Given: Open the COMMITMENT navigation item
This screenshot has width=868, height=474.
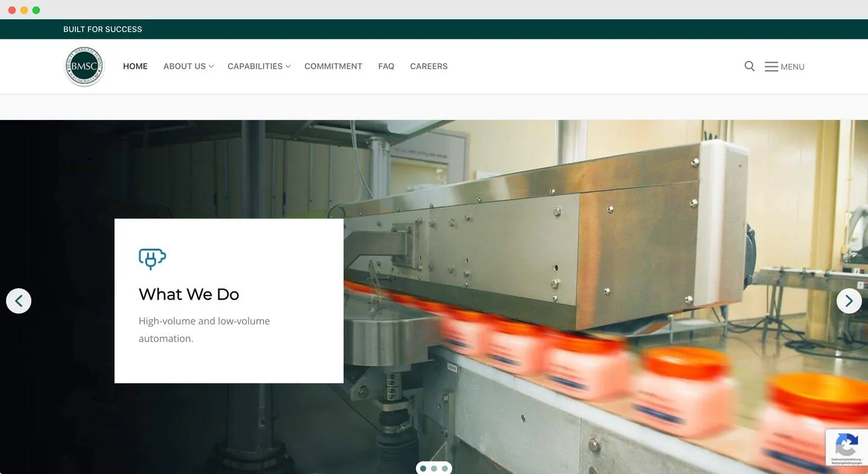Looking at the screenshot, I should pos(333,66).
